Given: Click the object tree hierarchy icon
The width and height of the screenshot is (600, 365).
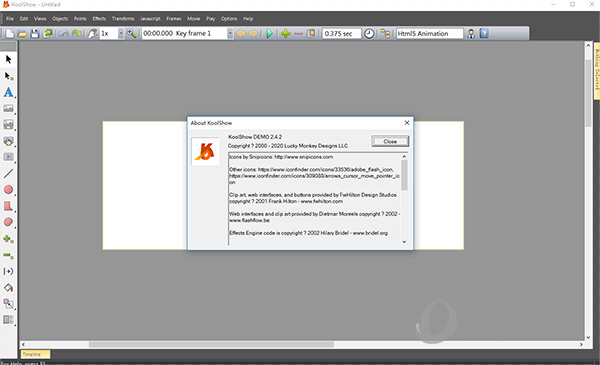Looking at the screenshot, I should (x=385, y=34).
